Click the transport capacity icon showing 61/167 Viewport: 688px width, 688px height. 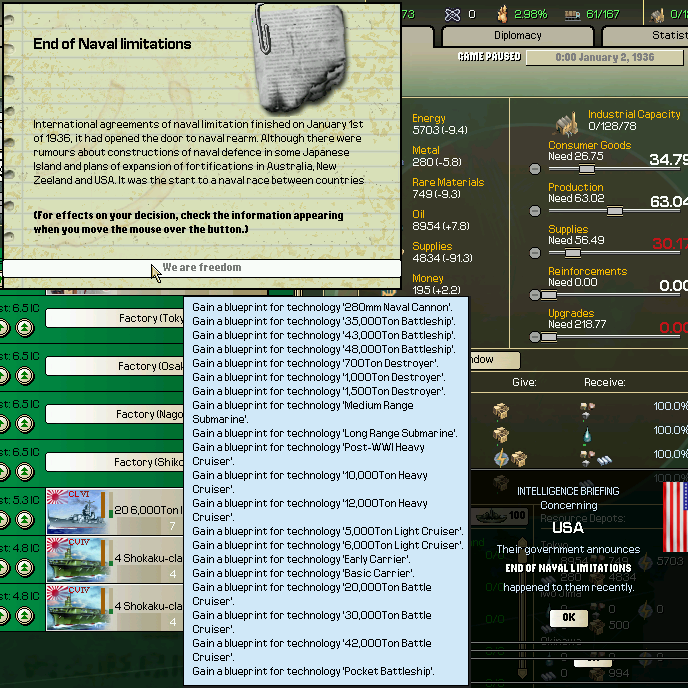(572, 15)
